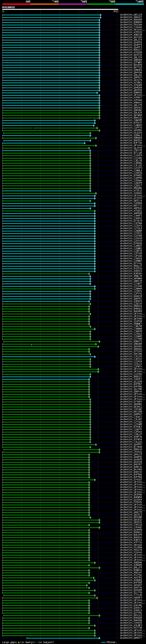Click the green ~80% identity legend segment
The width and height of the screenshot is (146, 644).
click(101, 4)
